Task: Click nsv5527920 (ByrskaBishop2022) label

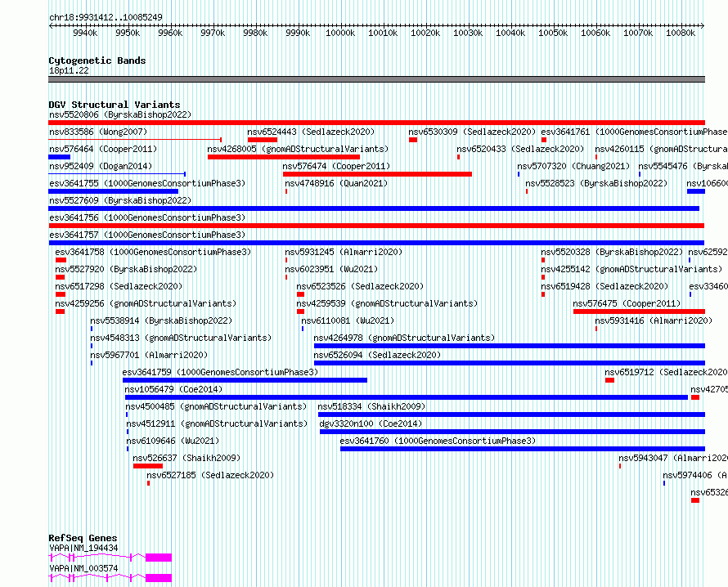Action: click(x=126, y=269)
